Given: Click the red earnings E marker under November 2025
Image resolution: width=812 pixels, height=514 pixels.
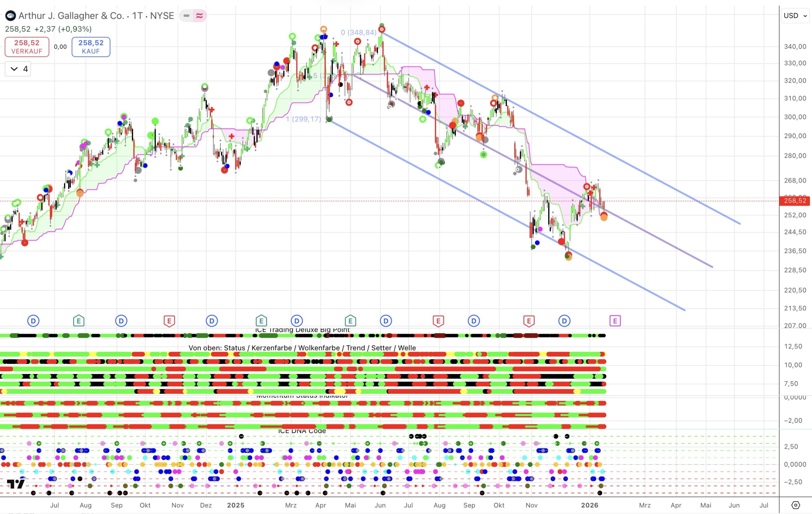Looking at the screenshot, I should (529, 321).
